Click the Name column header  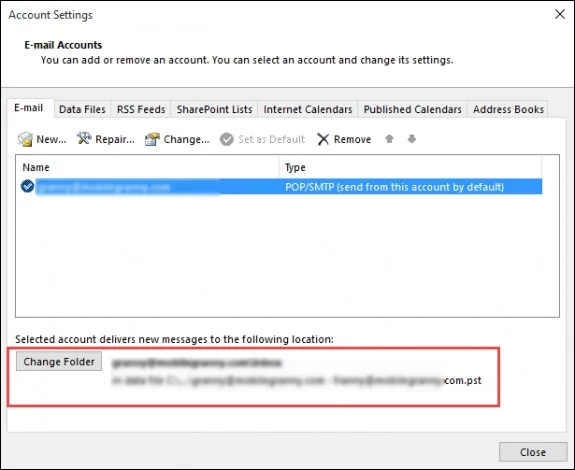coord(147,167)
